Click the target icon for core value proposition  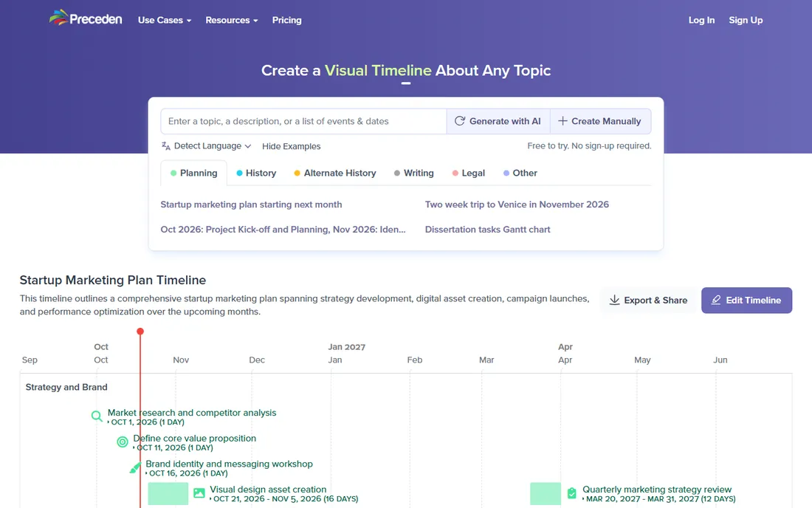[123, 442]
